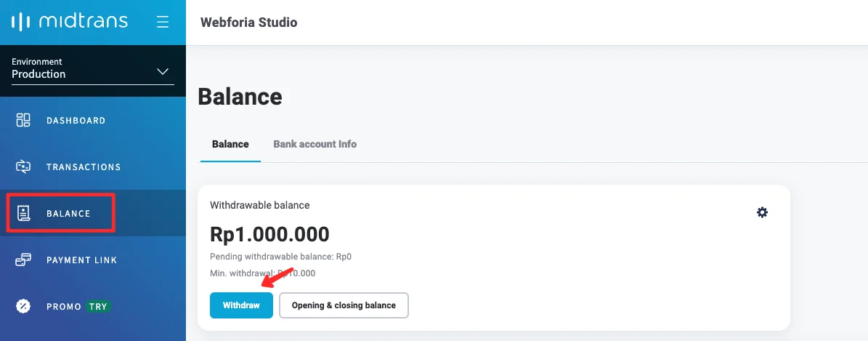Click the Pending withdrawable balance text
This screenshot has width=868, height=341.
(x=280, y=257)
